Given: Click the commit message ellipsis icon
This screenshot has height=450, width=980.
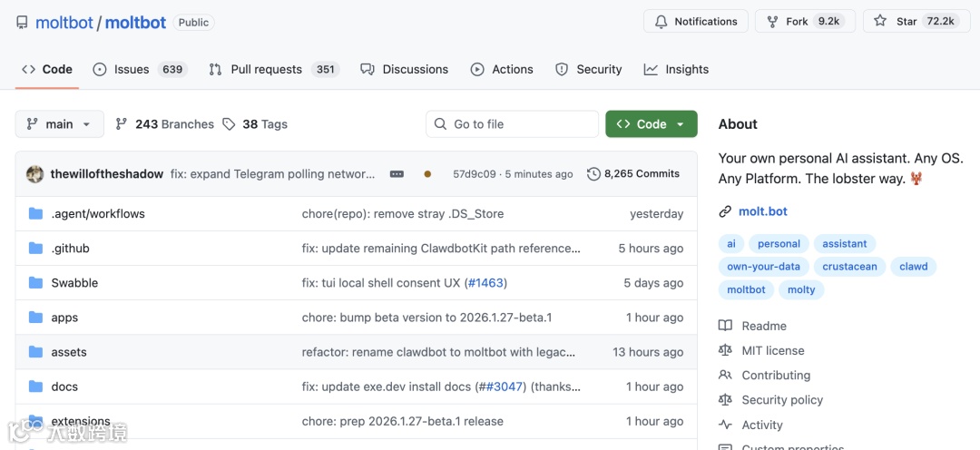Looking at the screenshot, I should coord(397,174).
